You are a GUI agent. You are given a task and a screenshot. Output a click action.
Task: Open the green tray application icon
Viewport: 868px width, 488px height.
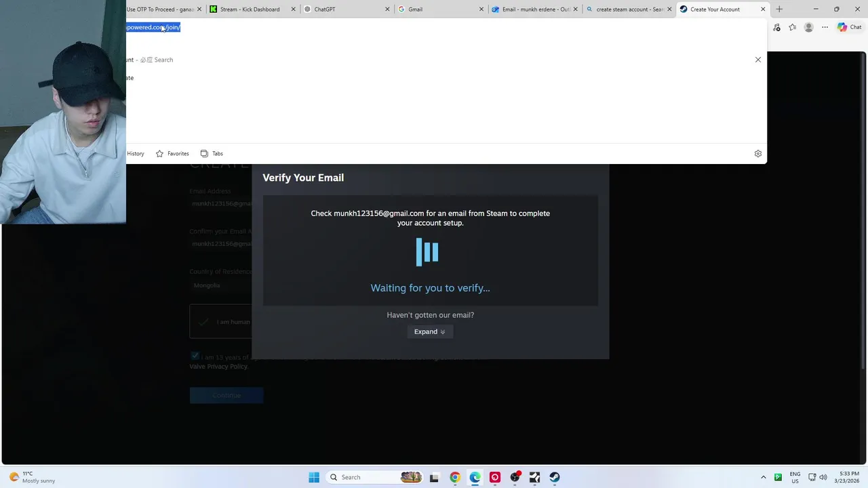click(778, 477)
